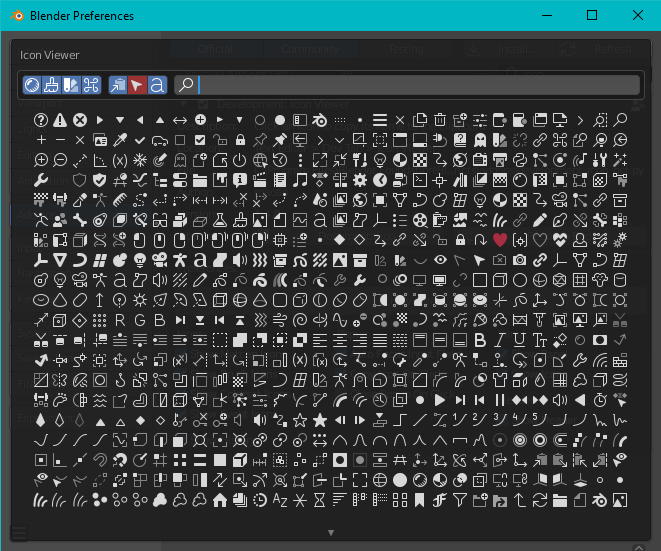This screenshot has width=661, height=551.
Task: Toggle the copy-on-select clipboard button
Action: [118, 85]
